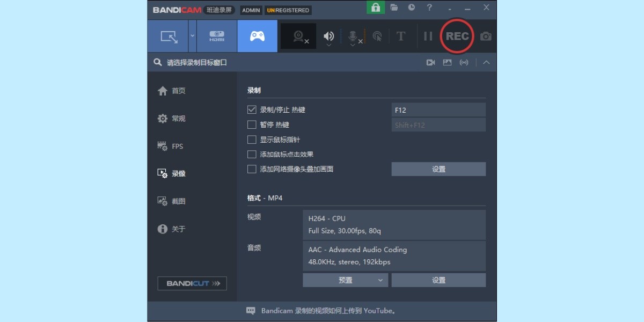Open 设置 for webcam overlay
644x322 pixels.
[x=438, y=169]
